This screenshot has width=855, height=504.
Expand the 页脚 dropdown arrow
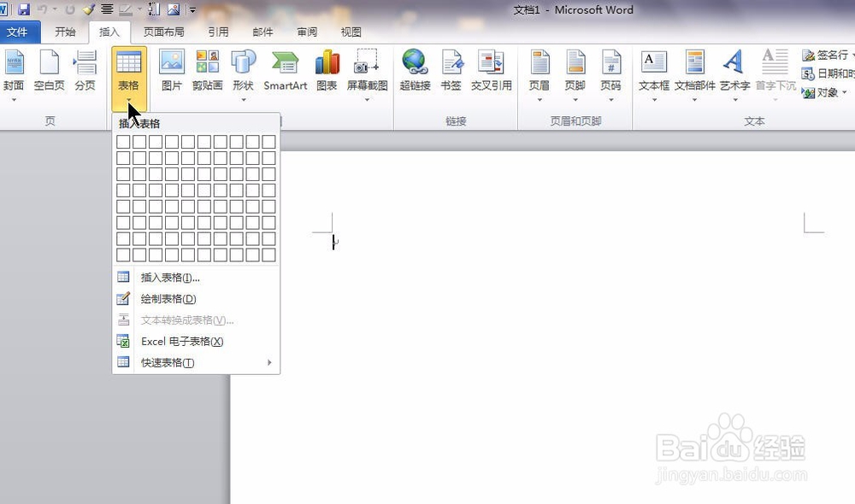(575, 100)
